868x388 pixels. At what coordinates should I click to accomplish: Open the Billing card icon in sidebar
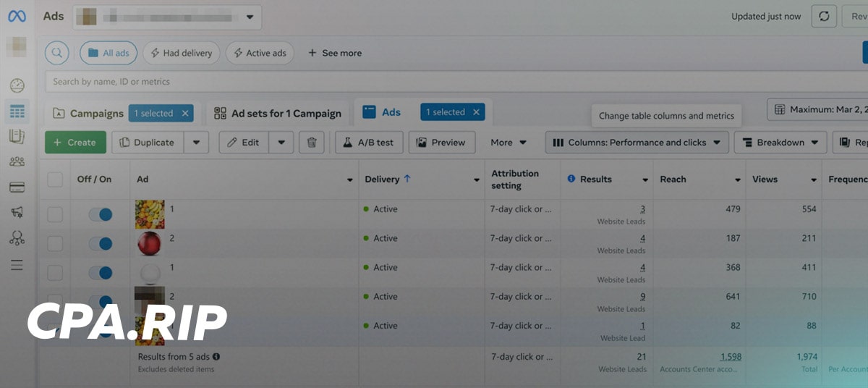(x=17, y=187)
